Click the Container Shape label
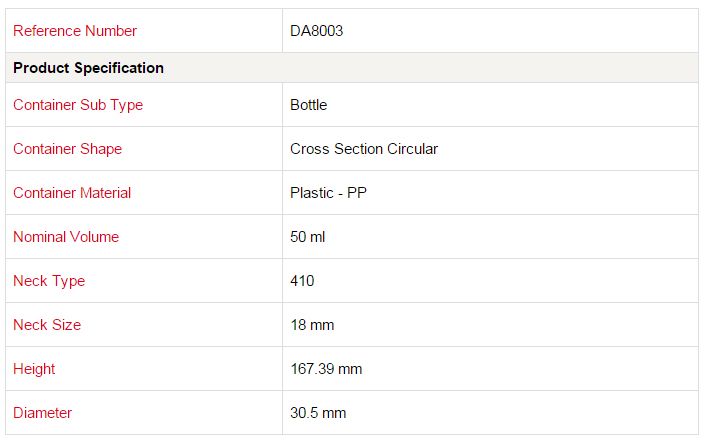The image size is (706, 442). (x=68, y=149)
